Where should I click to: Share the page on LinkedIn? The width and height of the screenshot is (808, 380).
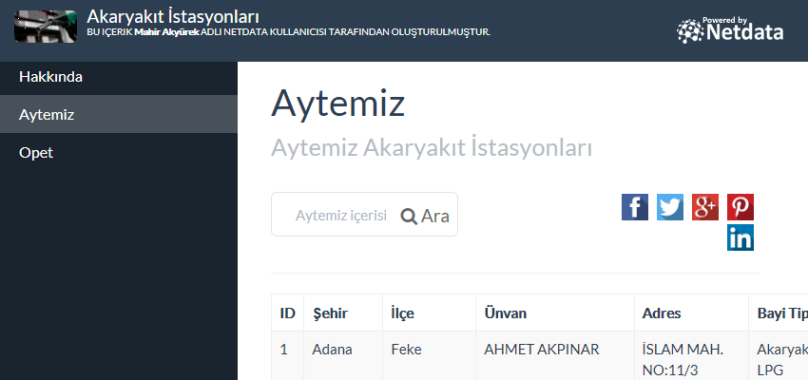coord(740,237)
